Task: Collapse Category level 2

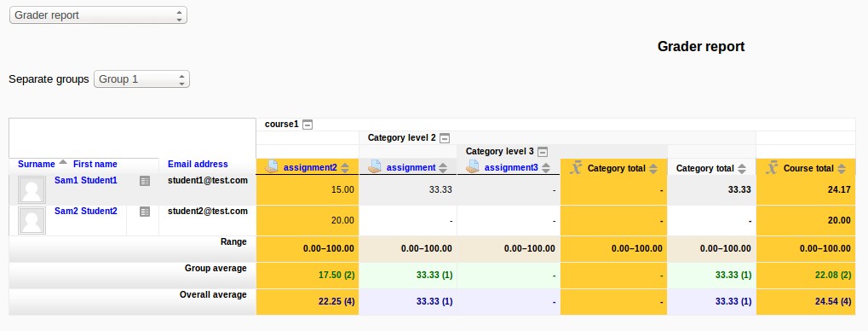Action: (444, 138)
